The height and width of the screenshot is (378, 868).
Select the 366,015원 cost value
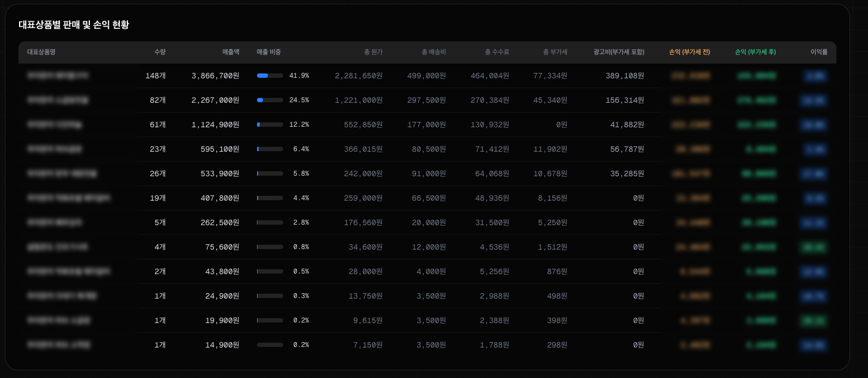(x=363, y=149)
